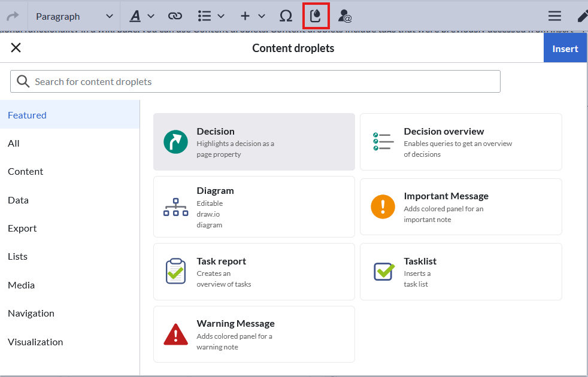Image resolution: width=588 pixels, height=377 pixels.
Task: Close the Content droplets dialog
Action: tap(16, 48)
